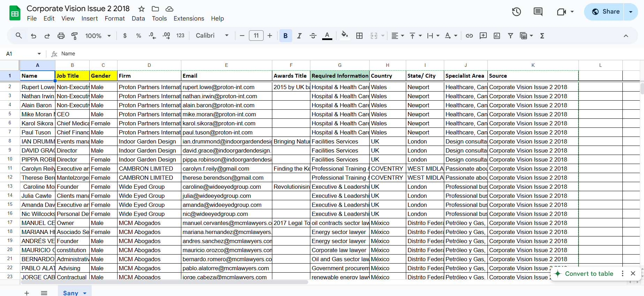Toggle bold formatting
This screenshot has width=644, height=296.
(286, 36)
